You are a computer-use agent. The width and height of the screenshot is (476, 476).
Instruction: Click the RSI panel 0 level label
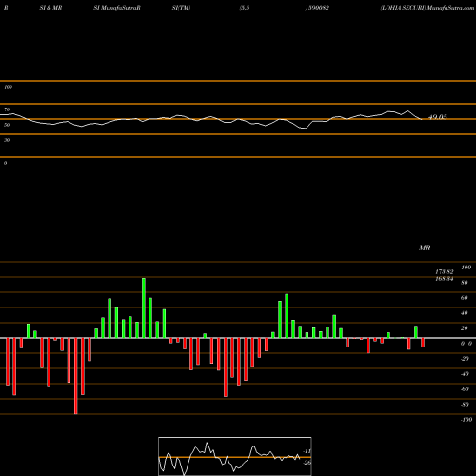click(5, 163)
